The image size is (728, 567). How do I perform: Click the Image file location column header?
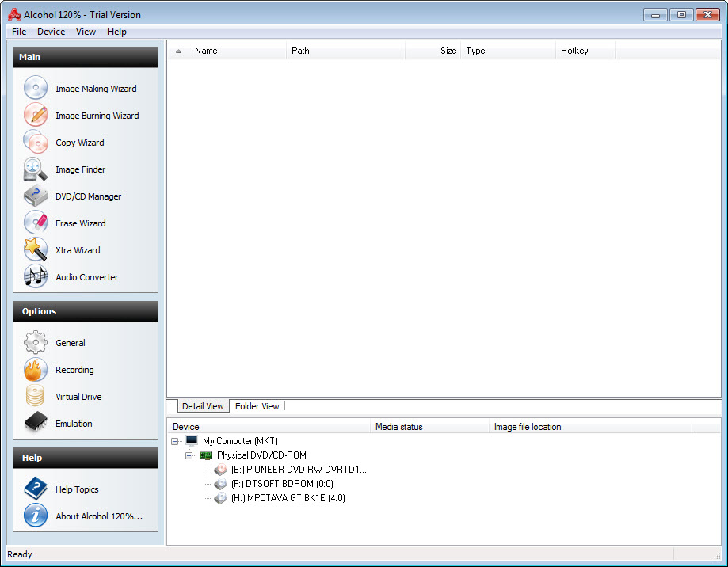[591, 427]
